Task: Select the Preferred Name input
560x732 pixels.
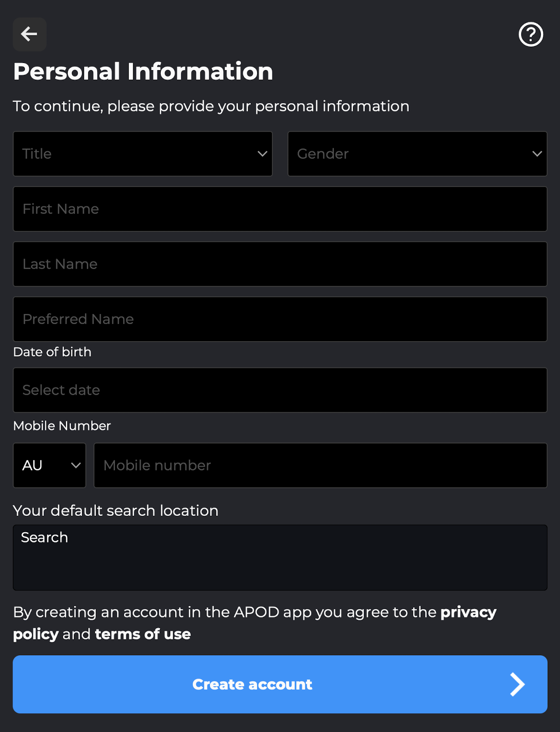Action: click(x=280, y=319)
